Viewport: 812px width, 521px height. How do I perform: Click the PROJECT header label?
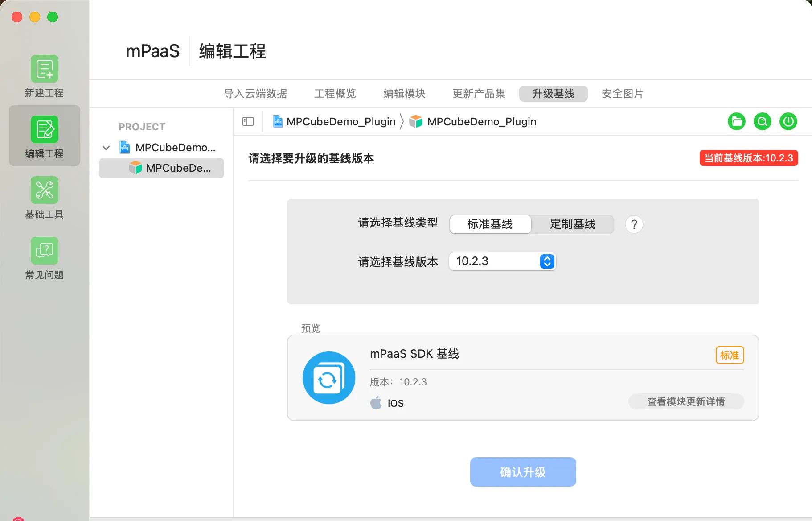click(x=142, y=127)
